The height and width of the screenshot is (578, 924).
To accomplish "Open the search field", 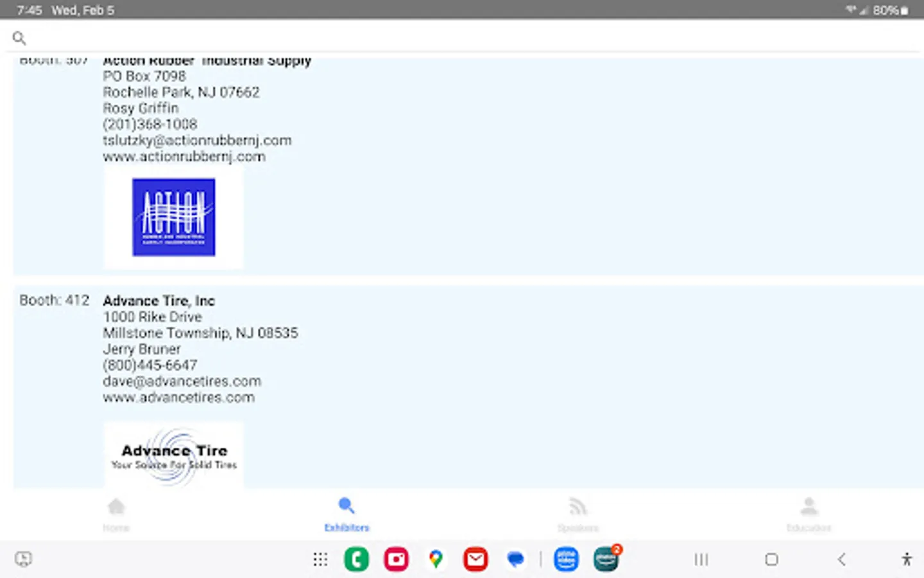I will point(19,39).
